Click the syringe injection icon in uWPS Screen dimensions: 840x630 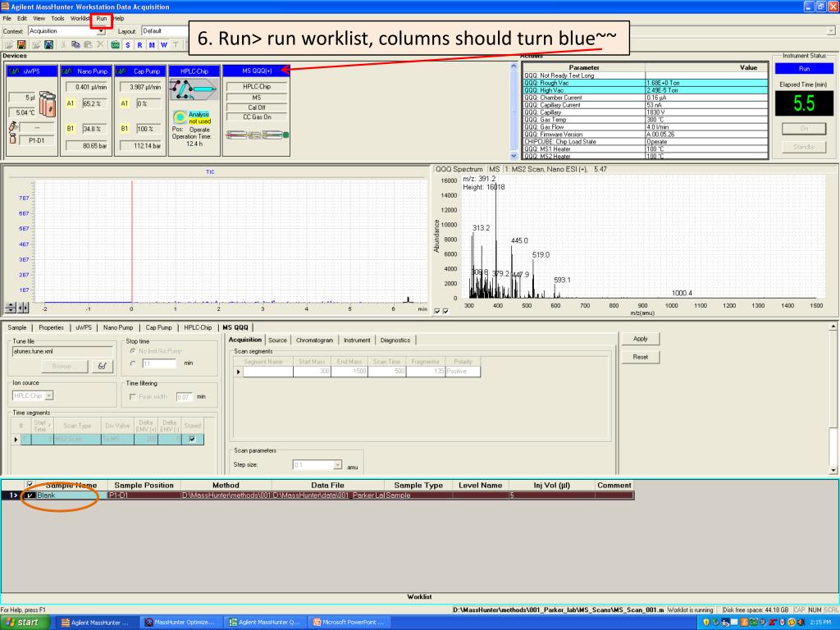(x=13, y=127)
